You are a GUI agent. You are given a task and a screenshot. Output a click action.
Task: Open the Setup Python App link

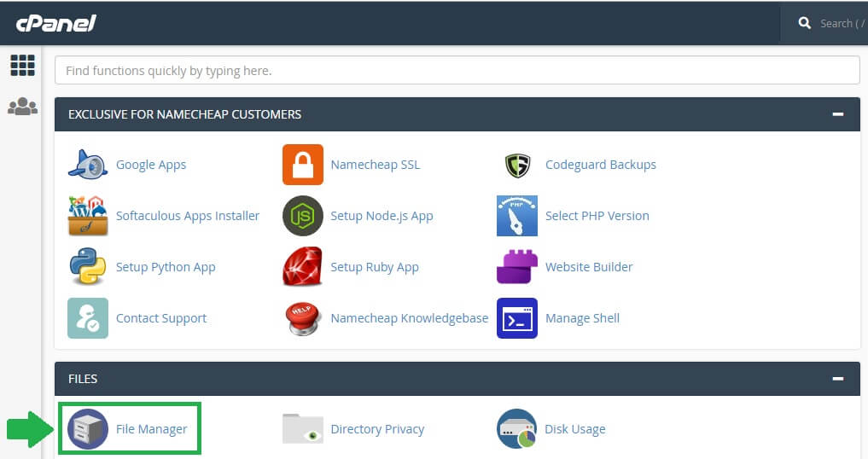[166, 267]
